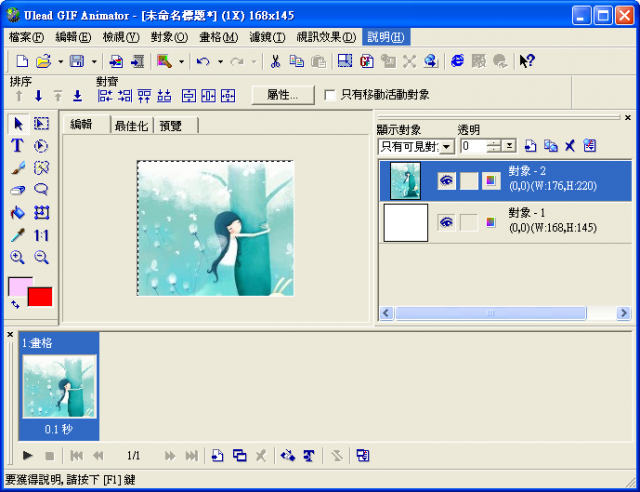This screenshot has width=640, height=492.
Task: Set actual size with 1:1 tool
Action: [x=41, y=235]
